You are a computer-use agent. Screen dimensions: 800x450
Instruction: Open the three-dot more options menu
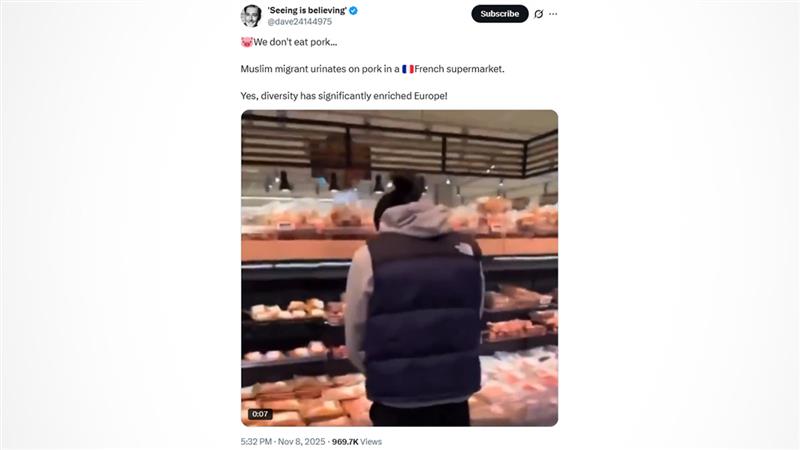pyautogui.click(x=553, y=14)
